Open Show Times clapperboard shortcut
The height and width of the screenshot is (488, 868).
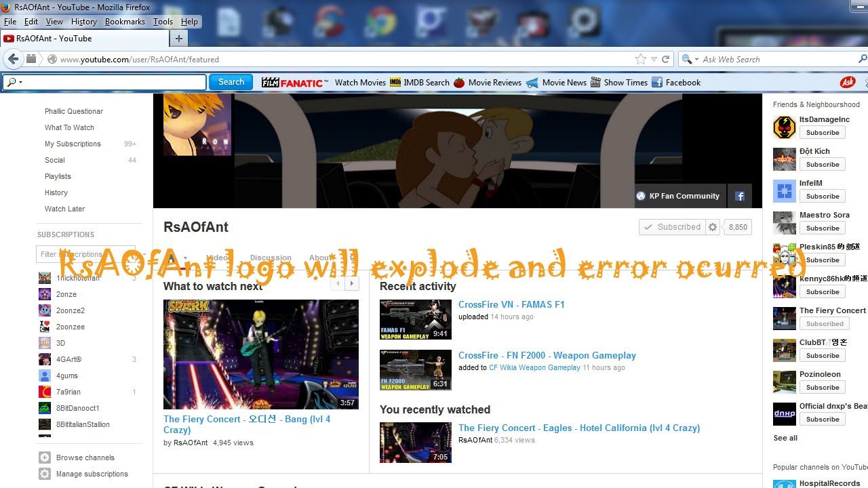(x=619, y=83)
